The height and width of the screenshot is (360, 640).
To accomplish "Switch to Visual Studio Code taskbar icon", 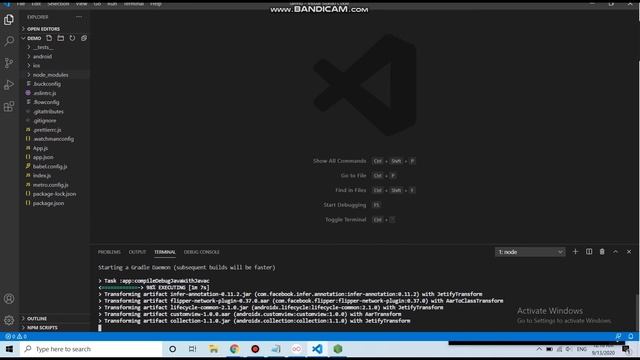I will pyautogui.click(x=317, y=349).
